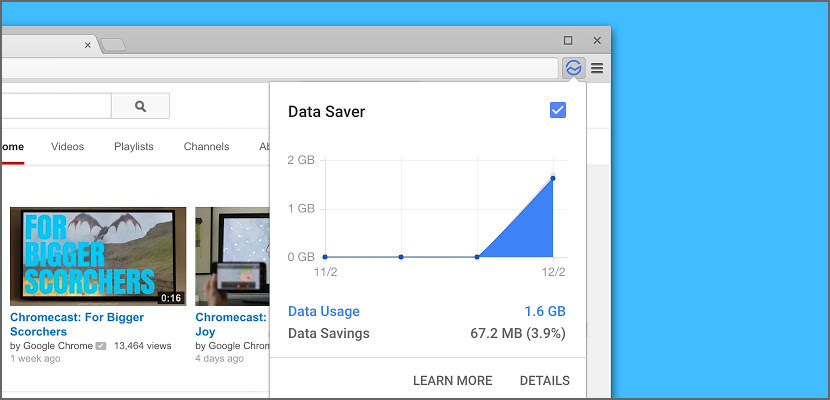
Task: Click the Chromecast: Joy video title
Action: 231,324
